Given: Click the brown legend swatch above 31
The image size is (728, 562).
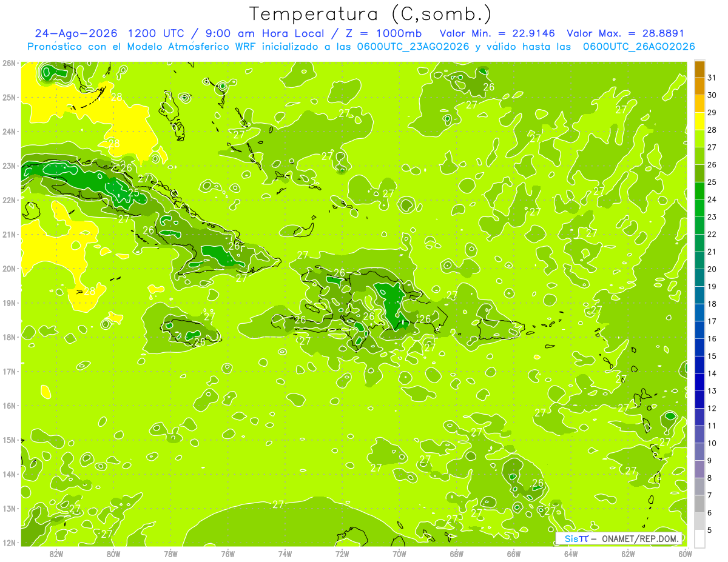Looking at the screenshot, I should coord(699,69).
